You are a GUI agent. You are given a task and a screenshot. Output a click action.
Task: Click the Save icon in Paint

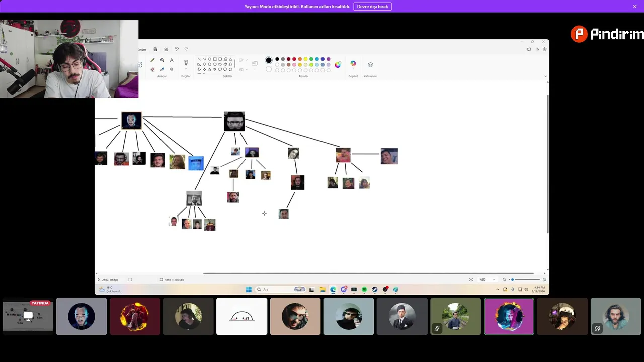155,49
